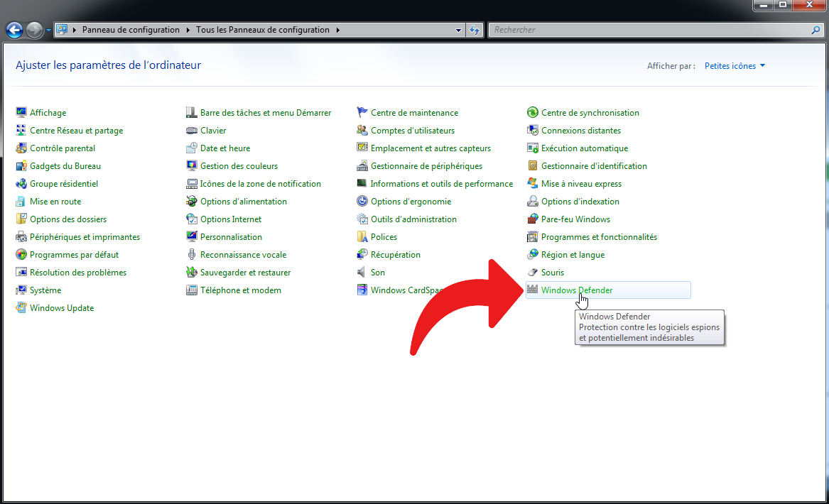Click the Sauvegarder et restaurer icon
The image size is (829, 504).
coord(191,272)
